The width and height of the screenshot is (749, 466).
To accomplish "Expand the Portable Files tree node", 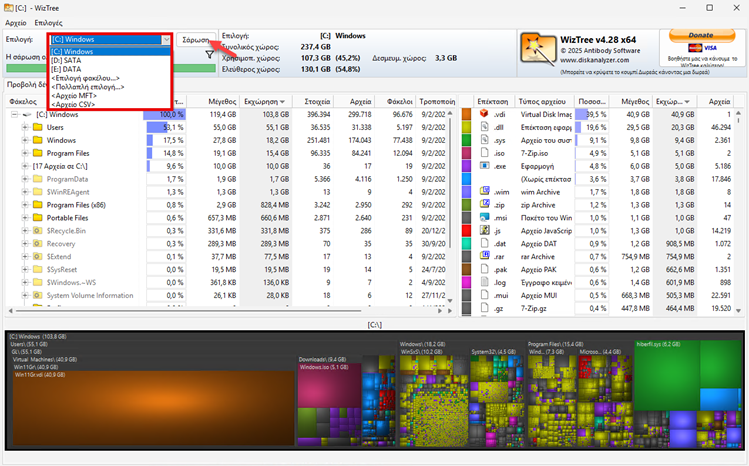I will pyautogui.click(x=25, y=217).
